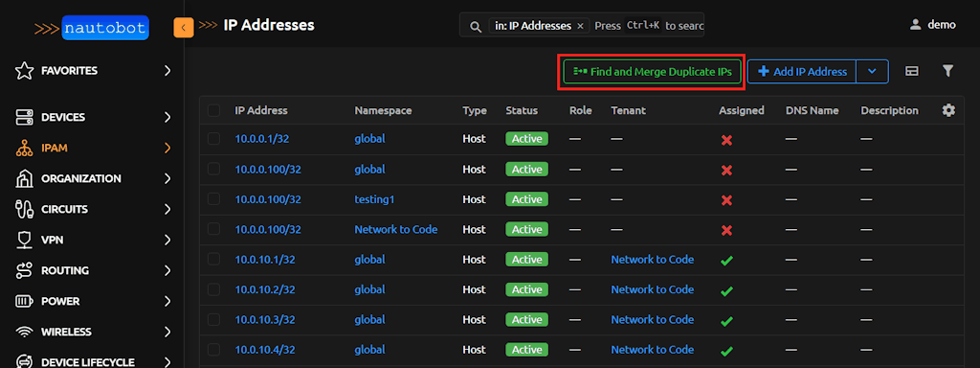Open table configuration gear icon
The height and width of the screenshot is (368, 980).
(x=948, y=110)
